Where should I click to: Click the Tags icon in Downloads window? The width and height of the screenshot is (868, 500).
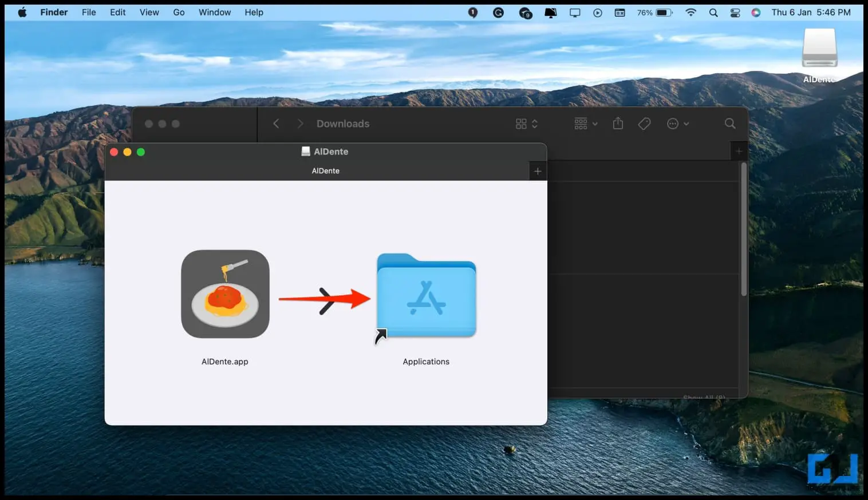644,124
